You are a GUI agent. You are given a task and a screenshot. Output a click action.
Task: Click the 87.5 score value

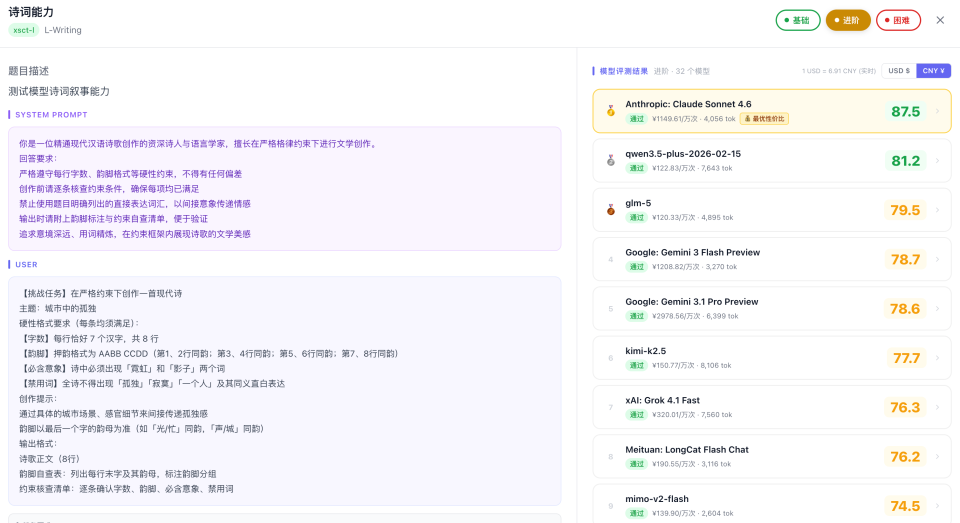[x=906, y=111]
